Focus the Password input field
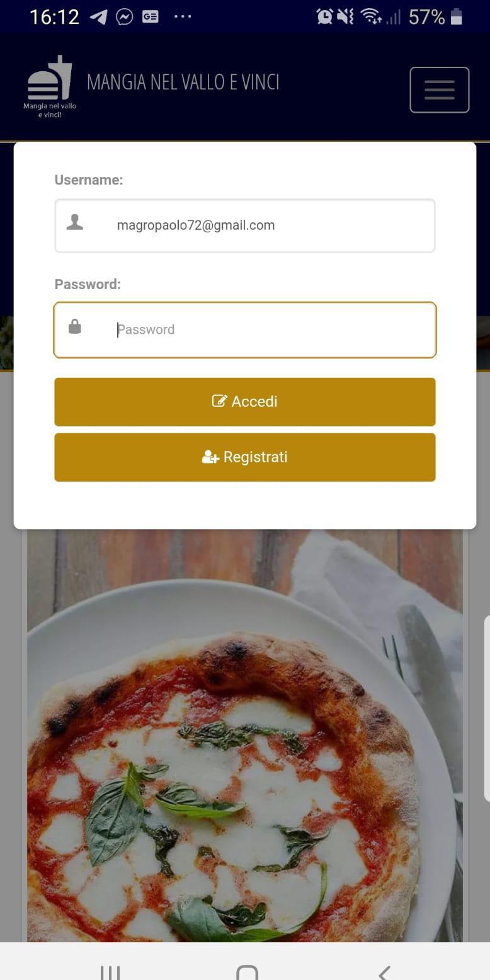This screenshot has width=490, height=980. click(x=245, y=330)
